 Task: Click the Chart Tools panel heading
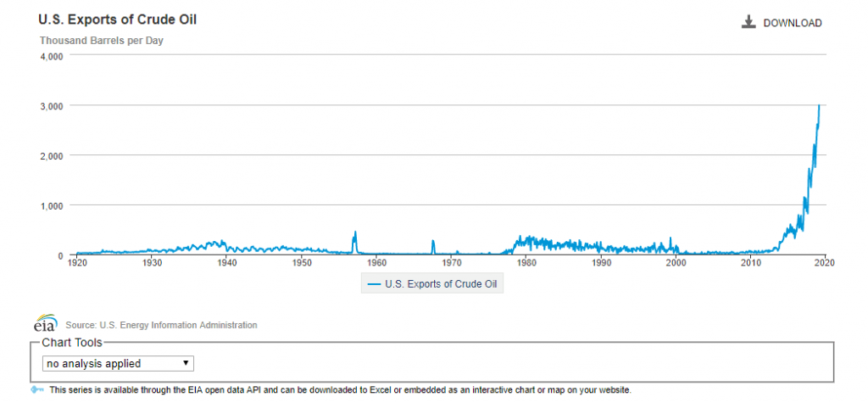coord(72,343)
